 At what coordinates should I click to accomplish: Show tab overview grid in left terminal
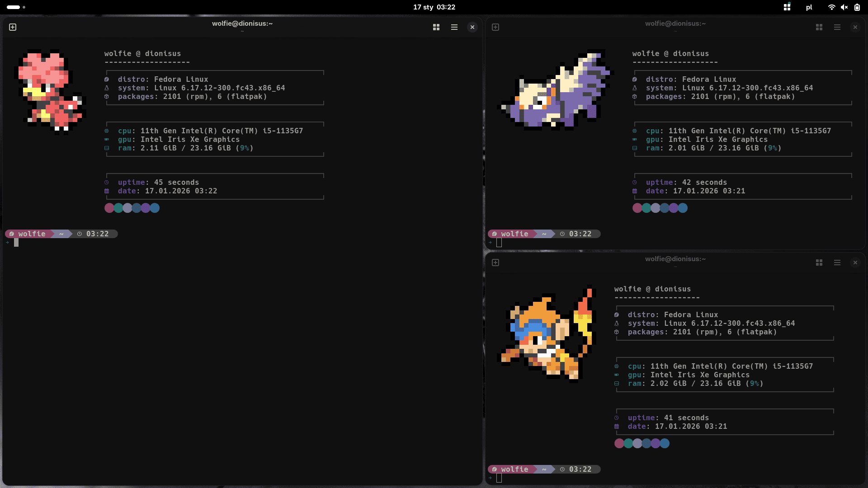pyautogui.click(x=436, y=27)
